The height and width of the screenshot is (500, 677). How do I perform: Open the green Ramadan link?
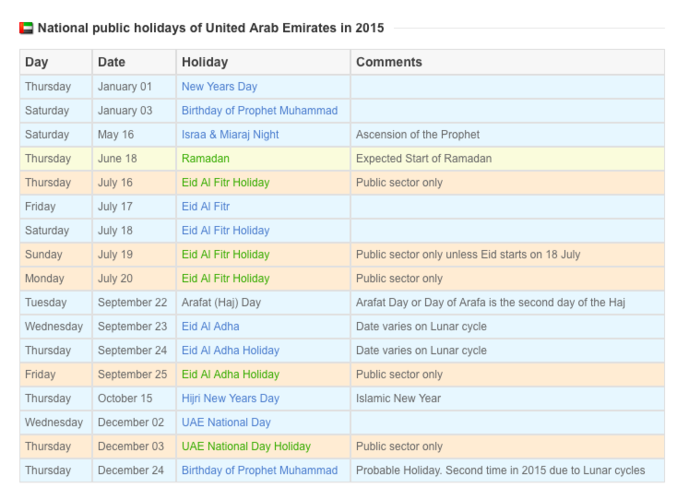pos(206,158)
